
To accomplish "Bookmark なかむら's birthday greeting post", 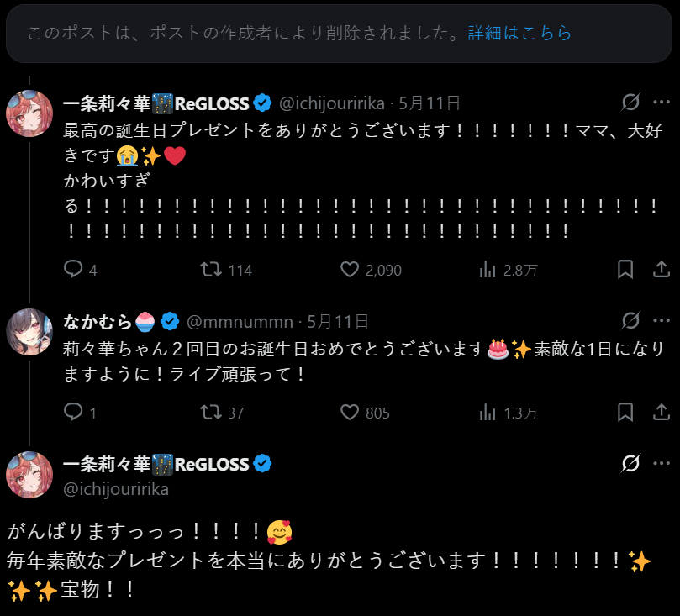I will pyautogui.click(x=625, y=413).
